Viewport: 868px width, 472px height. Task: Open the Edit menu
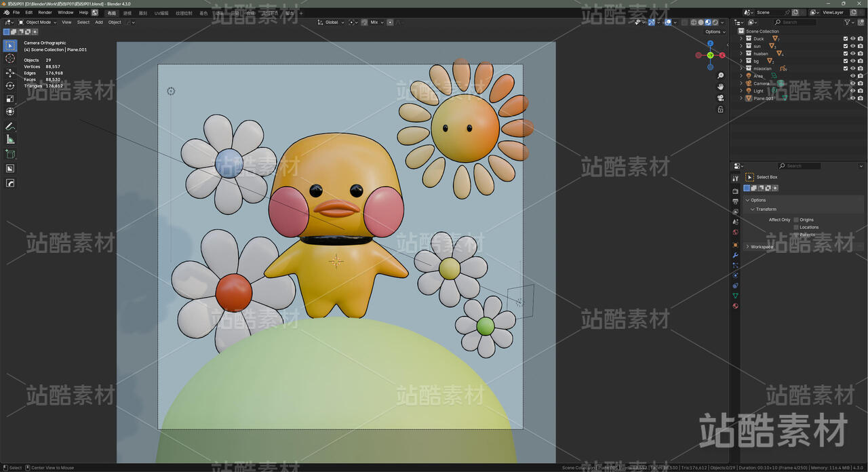pyautogui.click(x=29, y=12)
